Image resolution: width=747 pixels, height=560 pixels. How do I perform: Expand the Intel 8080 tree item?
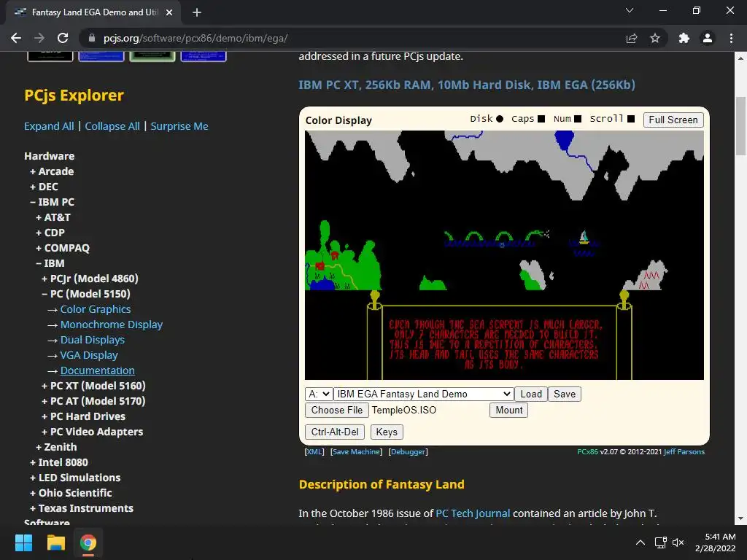coord(58,462)
